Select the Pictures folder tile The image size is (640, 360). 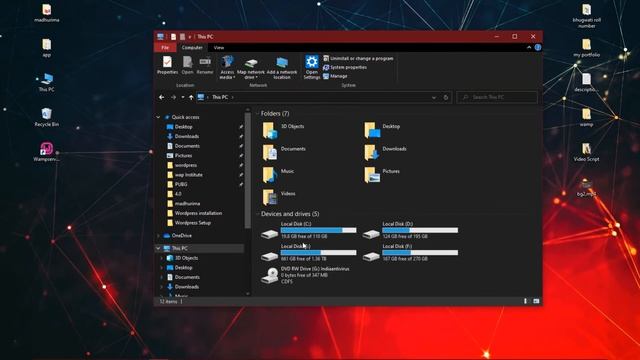tap(382, 175)
